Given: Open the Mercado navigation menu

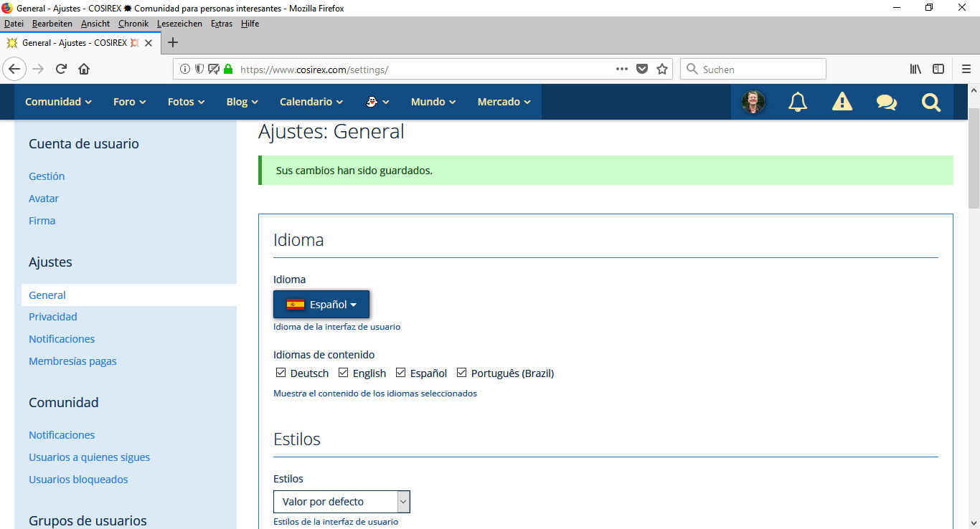Looking at the screenshot, I should coord(504,102).
